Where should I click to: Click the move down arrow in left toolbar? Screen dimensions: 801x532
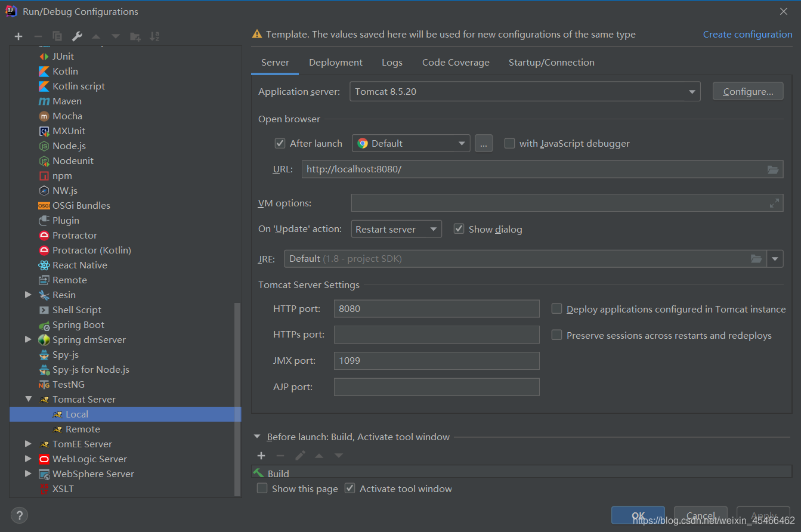(116, 36)
